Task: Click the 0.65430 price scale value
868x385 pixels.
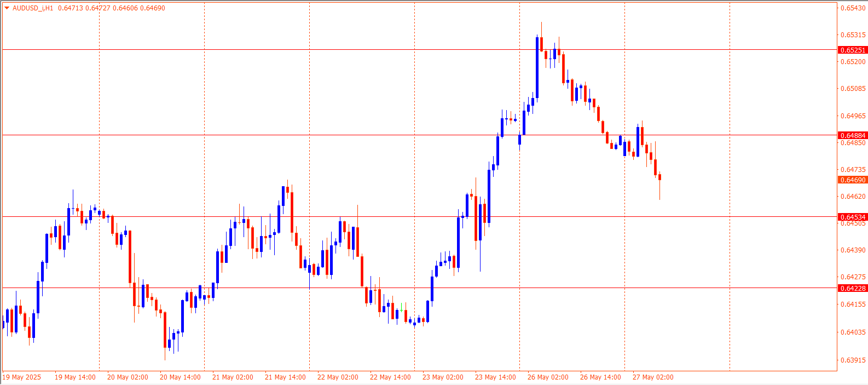Action: pos(853,8)
